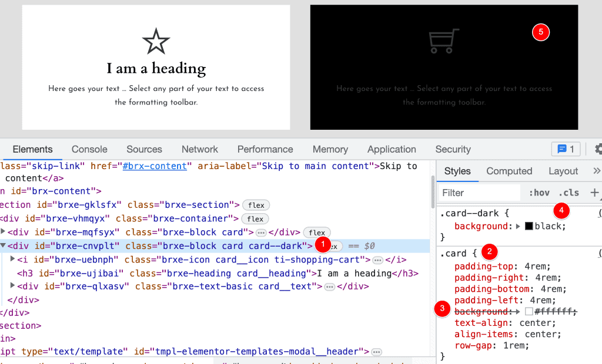Screen dimensions: 602x364
Task: Open console messages via the speech bubble icon
Action: pos(563,149)
